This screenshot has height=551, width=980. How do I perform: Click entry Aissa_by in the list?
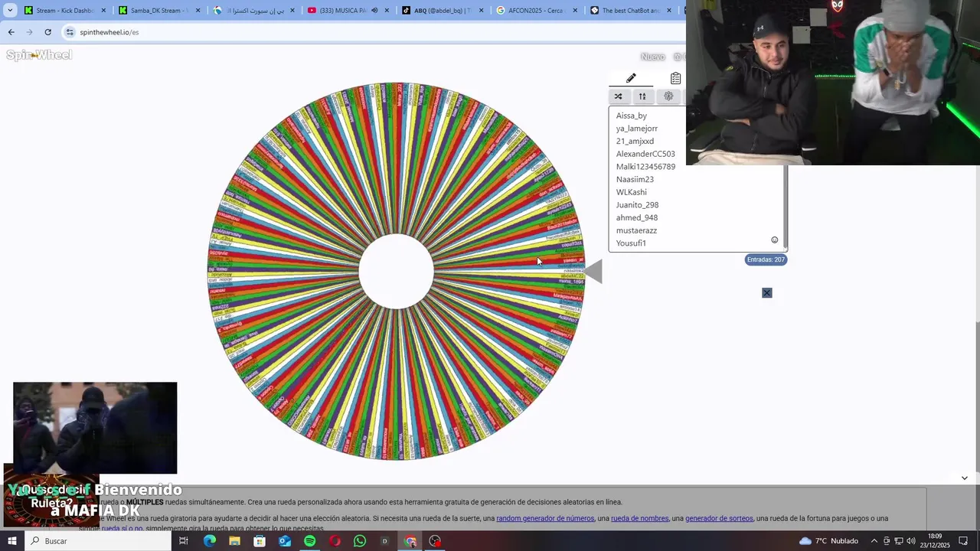tap(632, 116)
